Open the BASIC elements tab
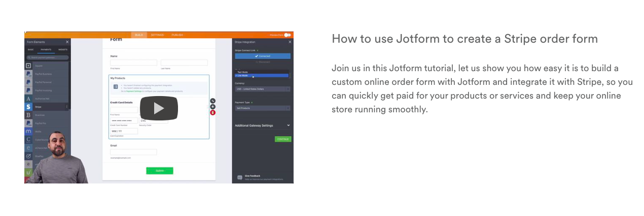 click(x=30, y=50)
